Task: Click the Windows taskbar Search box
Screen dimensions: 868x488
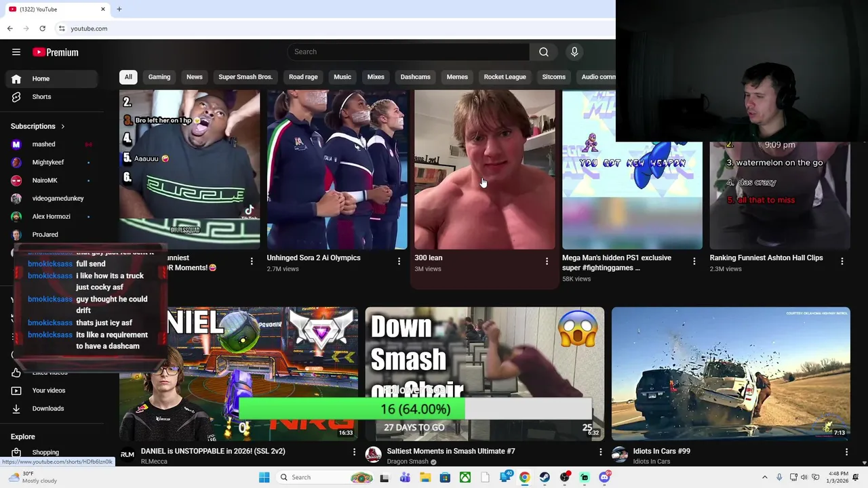Action: click(324, 477)
